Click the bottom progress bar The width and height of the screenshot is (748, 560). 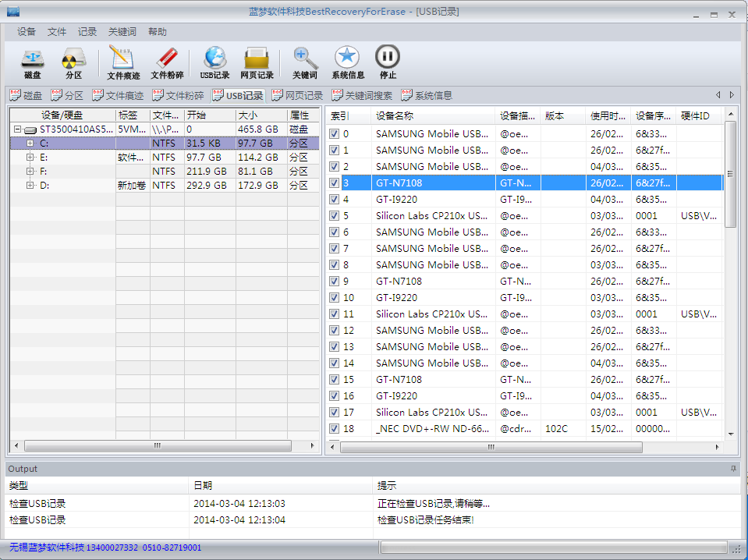[554, 548]
